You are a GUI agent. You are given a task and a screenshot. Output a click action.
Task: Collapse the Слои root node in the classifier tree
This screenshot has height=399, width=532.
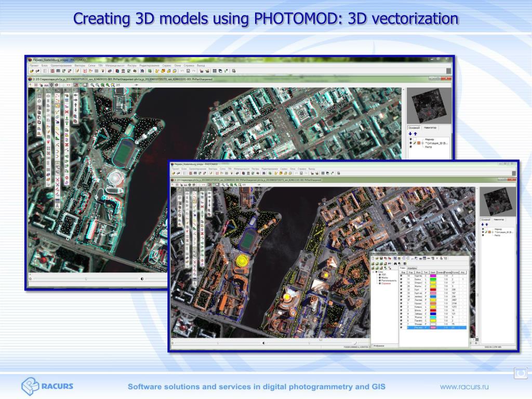pos(373,272)
